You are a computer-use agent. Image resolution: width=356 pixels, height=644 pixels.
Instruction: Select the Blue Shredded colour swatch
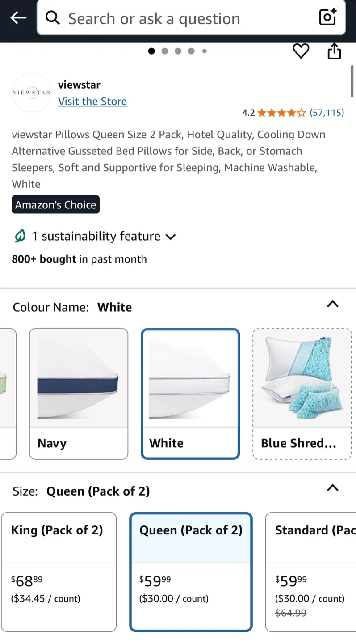pos(302,394)
